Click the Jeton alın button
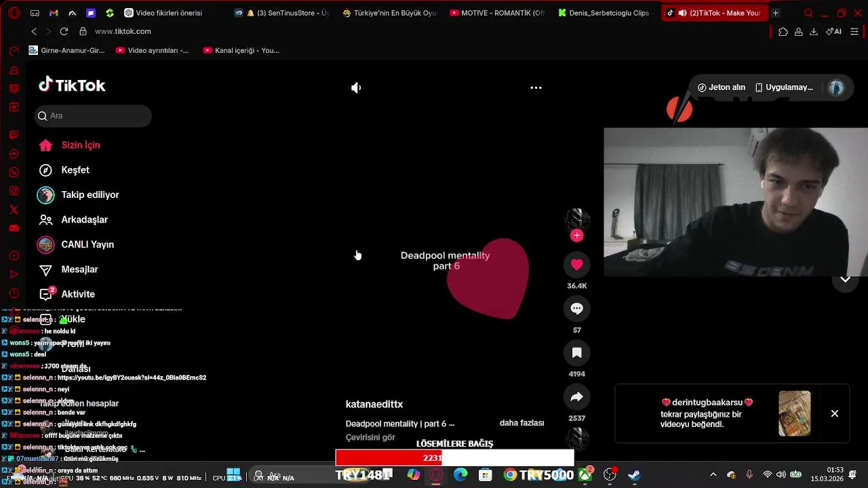Viewport: 868px width, 488px height. (722, 87)
